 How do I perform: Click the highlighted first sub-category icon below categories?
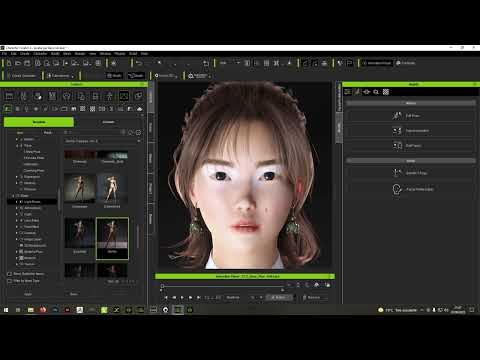pyautogui.click(x=8, y=109)
